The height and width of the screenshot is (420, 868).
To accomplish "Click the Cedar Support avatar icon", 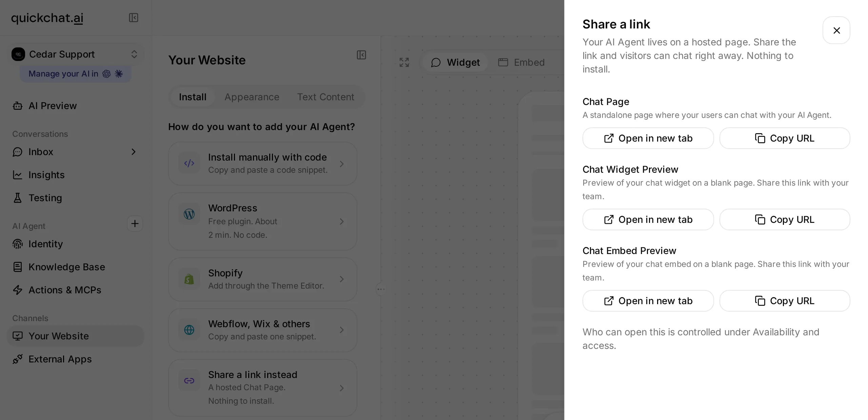I will 18,54.
